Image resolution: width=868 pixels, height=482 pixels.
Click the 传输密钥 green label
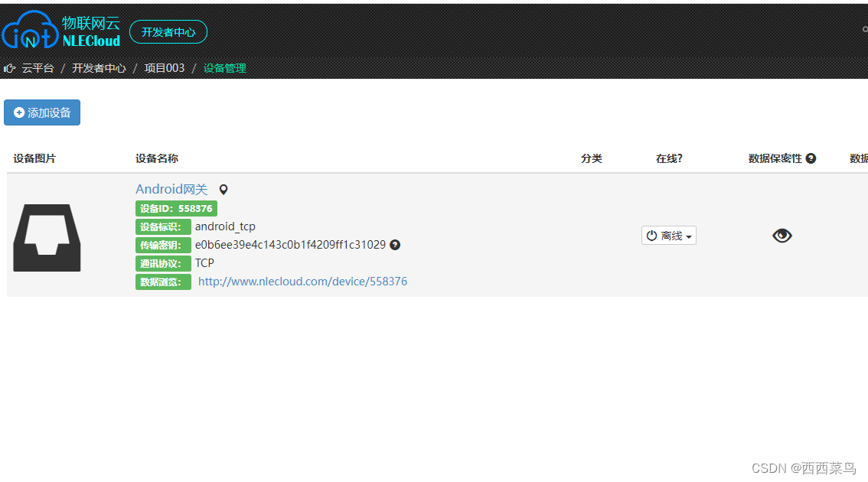click(163, 245)
